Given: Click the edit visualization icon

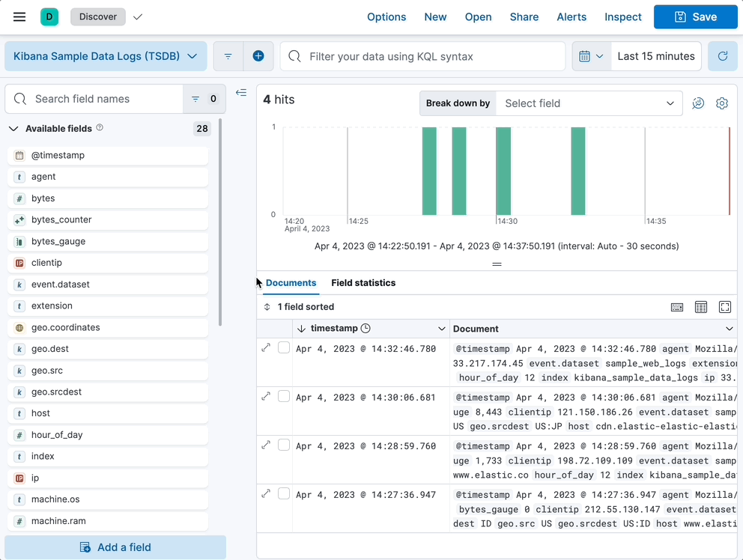Looking at the screenshot, I should 698,103.
